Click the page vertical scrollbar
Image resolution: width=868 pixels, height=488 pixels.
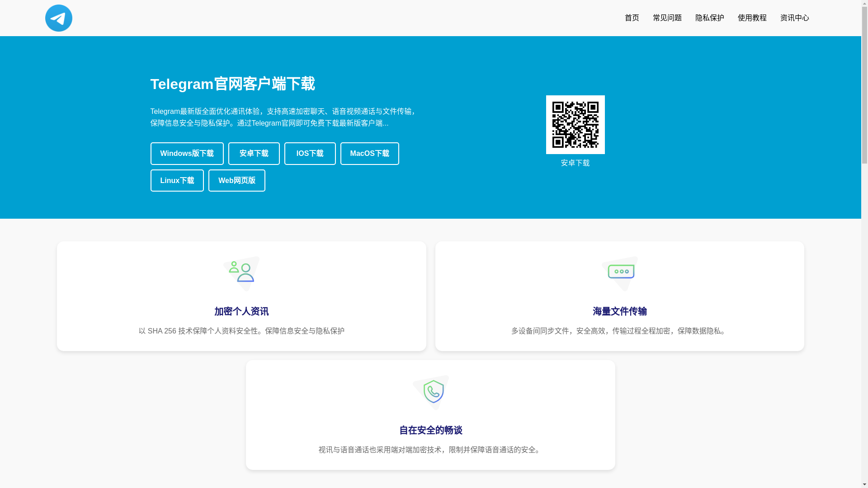[x=864, y=244]
